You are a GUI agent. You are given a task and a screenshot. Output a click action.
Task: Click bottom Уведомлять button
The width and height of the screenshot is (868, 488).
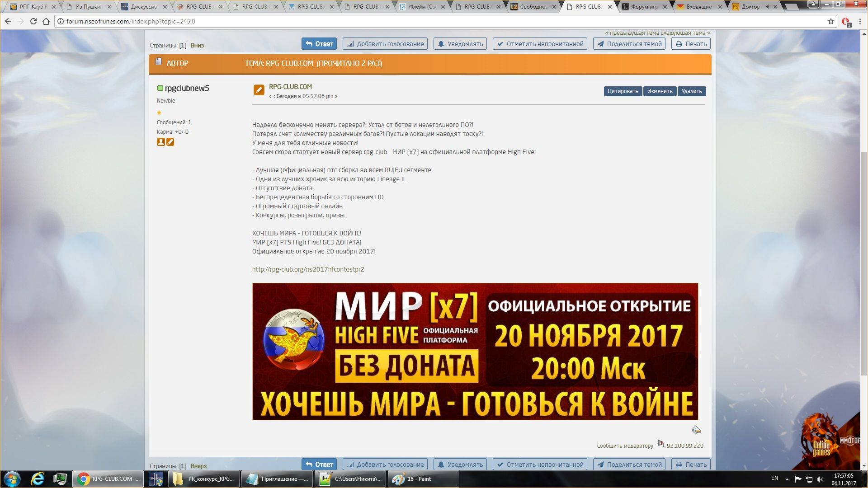tap(460, 464)
